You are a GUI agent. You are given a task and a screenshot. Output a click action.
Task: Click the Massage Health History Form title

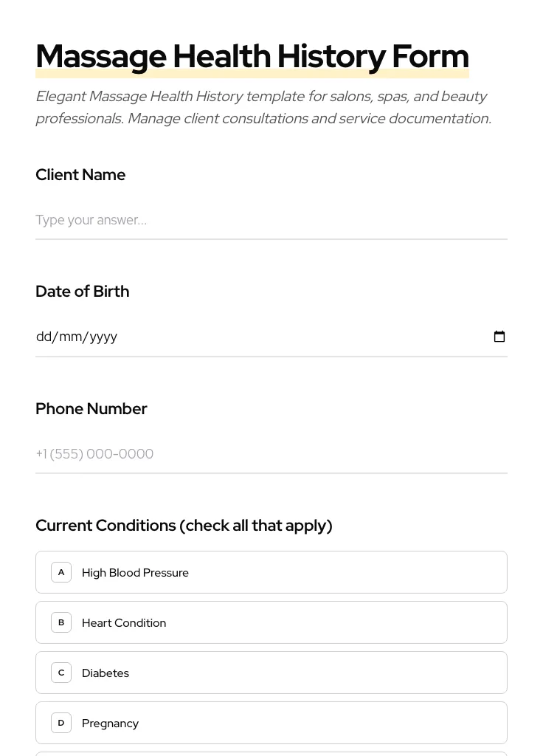pos(252,56)
